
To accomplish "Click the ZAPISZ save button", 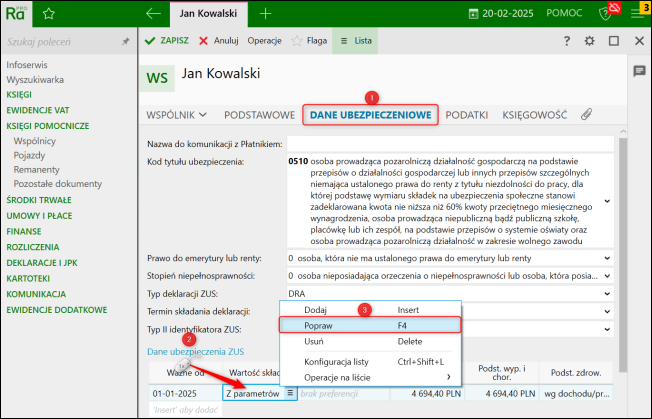I will 167,41.
